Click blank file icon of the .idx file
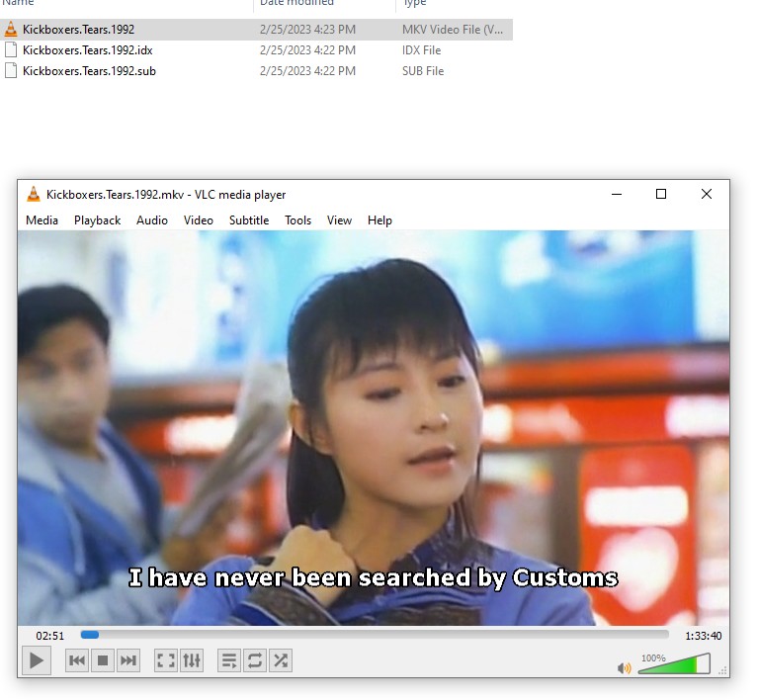 11,49
